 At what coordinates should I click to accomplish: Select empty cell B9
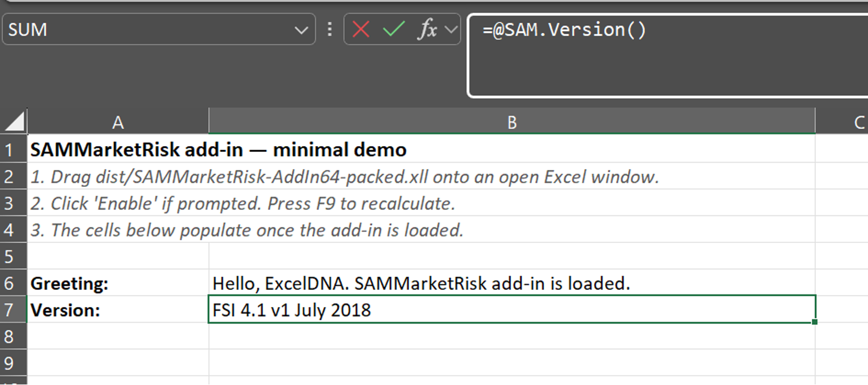[x=512, y=363]
